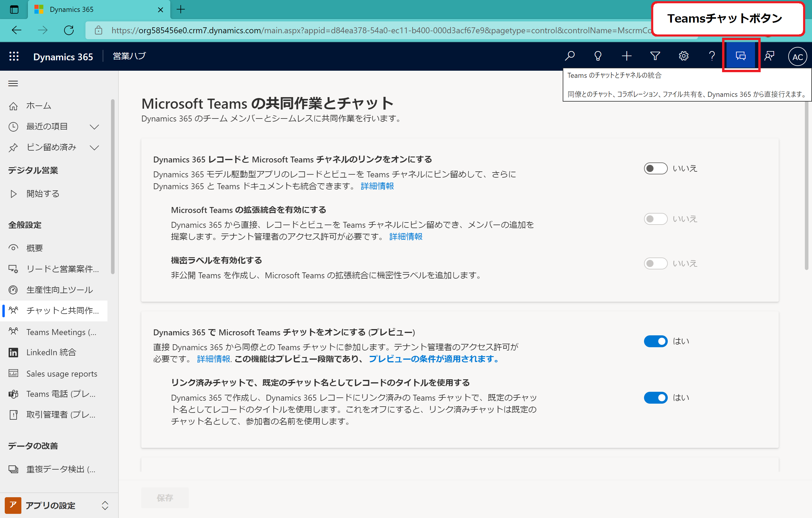Click the browser back arrow

click(x=17, y=30)
